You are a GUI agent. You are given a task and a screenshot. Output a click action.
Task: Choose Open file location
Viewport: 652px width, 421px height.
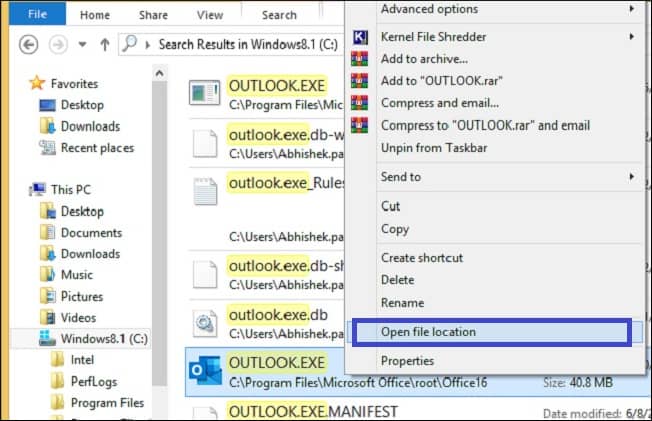[428, 332]
